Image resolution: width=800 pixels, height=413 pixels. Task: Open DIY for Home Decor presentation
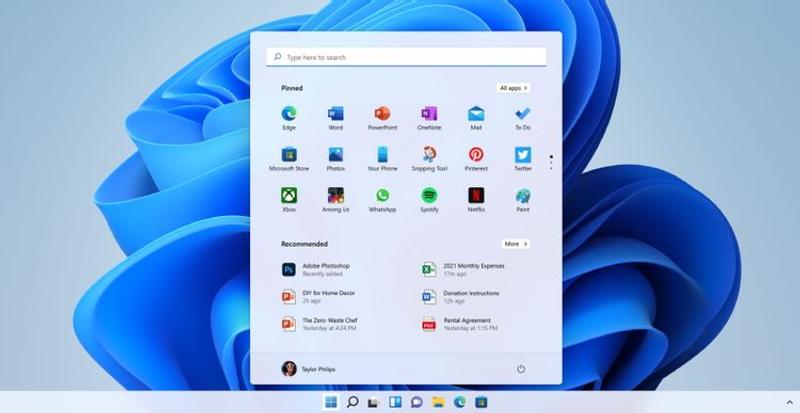pyautogui.click(x=318, y=297)
